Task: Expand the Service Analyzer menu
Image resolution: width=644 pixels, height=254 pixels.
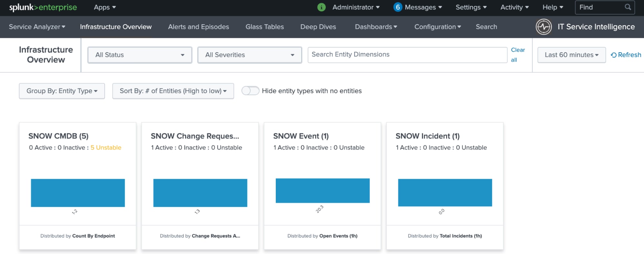Action: pos(37,27)
